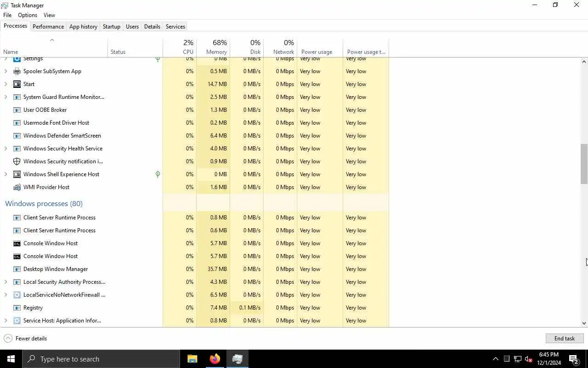Image resolution: width=588 pixels, height=368 pixels.
Task: Sort by the Memory column header
Action: [213, 47]
